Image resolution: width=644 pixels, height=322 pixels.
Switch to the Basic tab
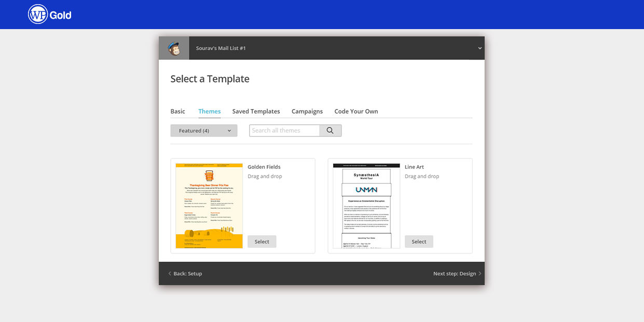tap(177, 111)
